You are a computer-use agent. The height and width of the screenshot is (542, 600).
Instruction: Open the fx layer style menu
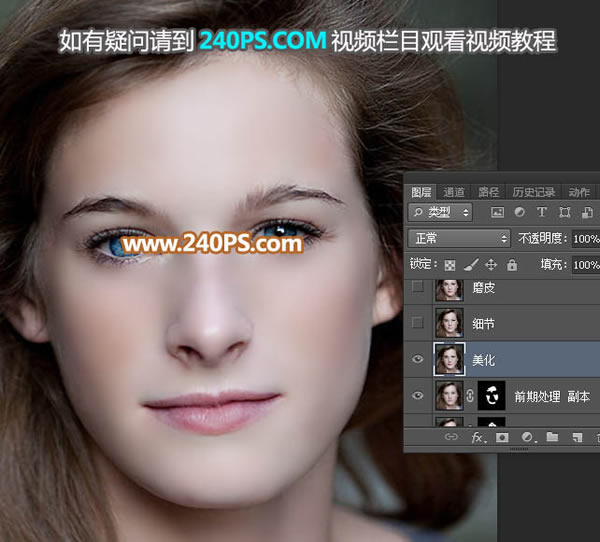pyautogui.click(x=477, y=437)
